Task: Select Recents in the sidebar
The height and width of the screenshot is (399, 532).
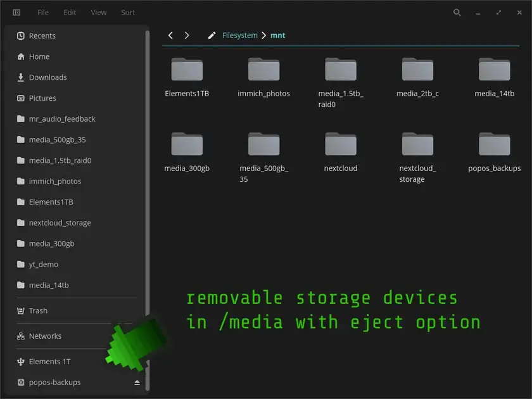Action: pyautogui.click(x=78, y=35)
